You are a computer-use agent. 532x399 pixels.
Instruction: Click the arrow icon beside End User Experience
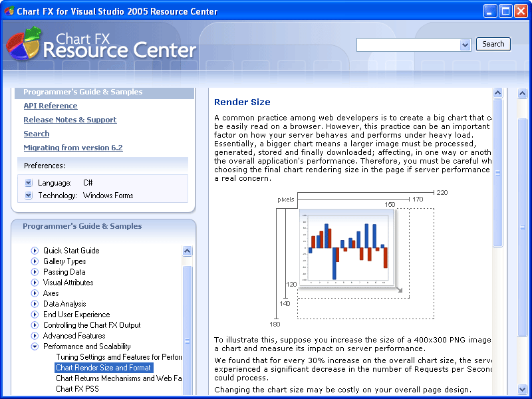click(x=35, y=315)
